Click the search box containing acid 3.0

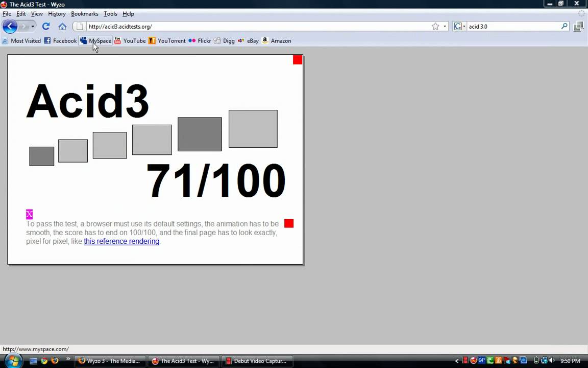(x=513, y=26)
